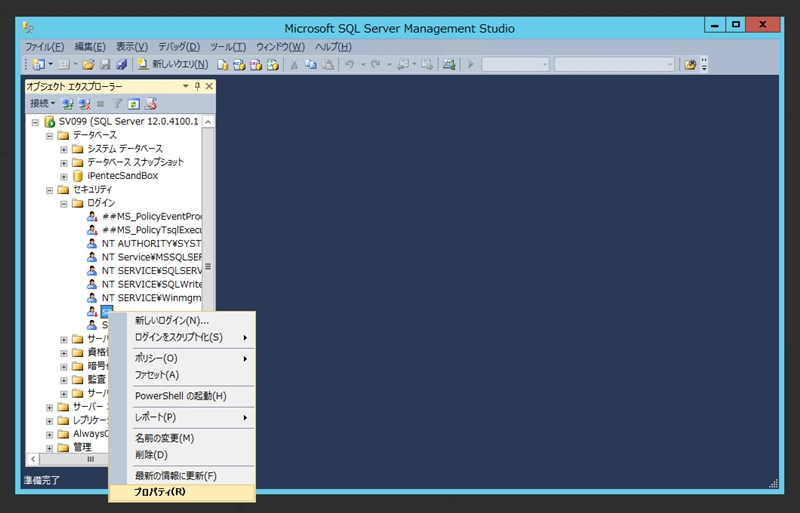Click Connect Object Explorer icon
This screenshot has width=800, height=513.
pos(67,104)
